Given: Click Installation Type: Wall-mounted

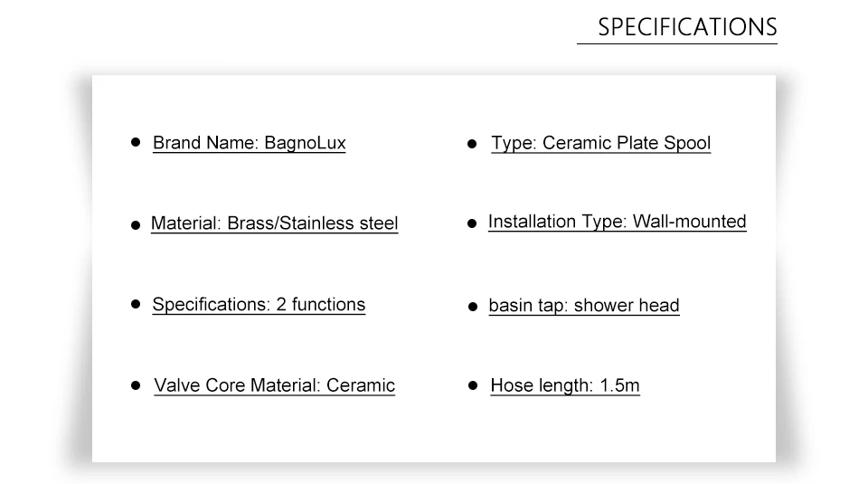Looking at the screenshot, I should pyautogui.click(x=617, y=222).
